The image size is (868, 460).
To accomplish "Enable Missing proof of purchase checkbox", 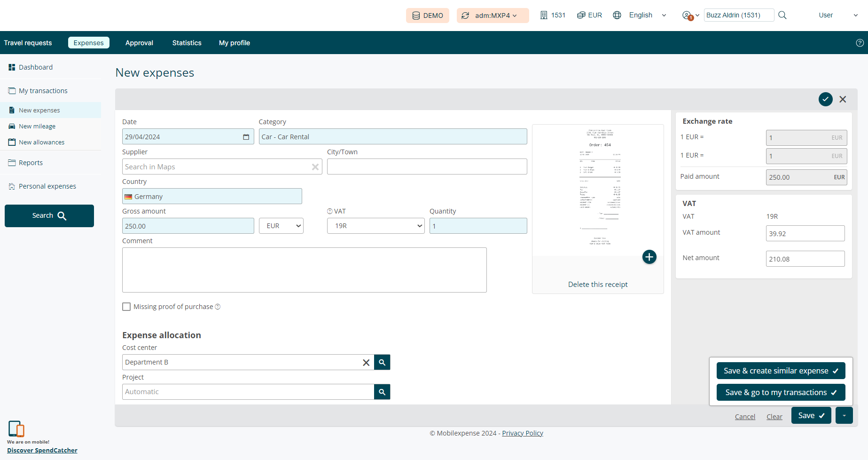I will click(x=126, y=307).
